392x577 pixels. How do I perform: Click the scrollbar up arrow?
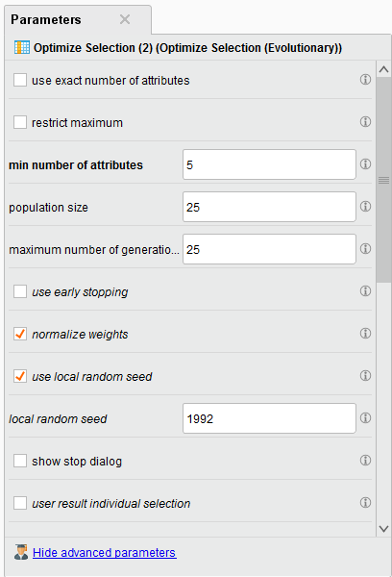tap(384, 69)
